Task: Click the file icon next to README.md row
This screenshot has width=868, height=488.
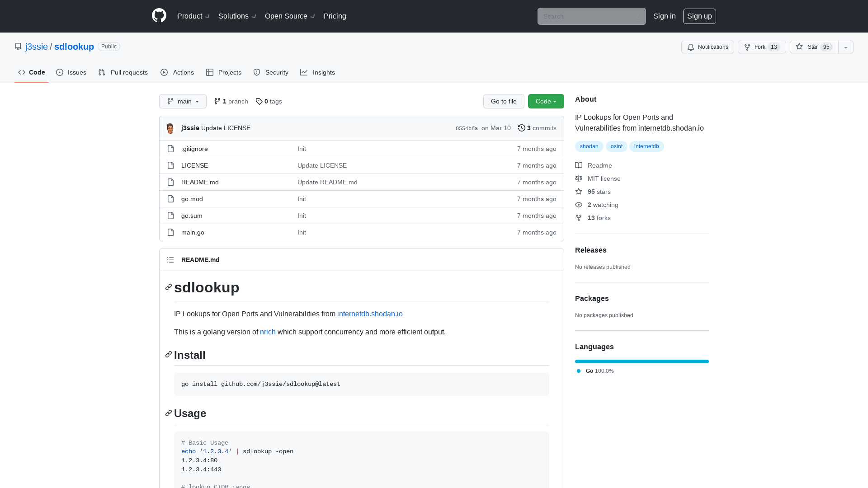Action: tap(170, 182)
